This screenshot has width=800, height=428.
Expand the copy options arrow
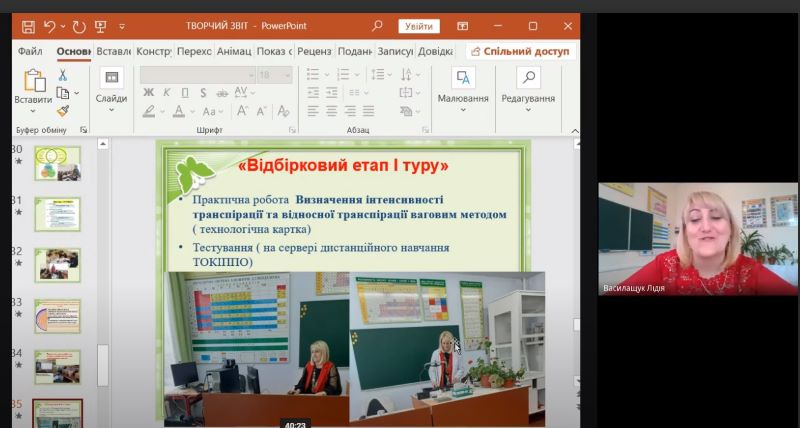77,93
